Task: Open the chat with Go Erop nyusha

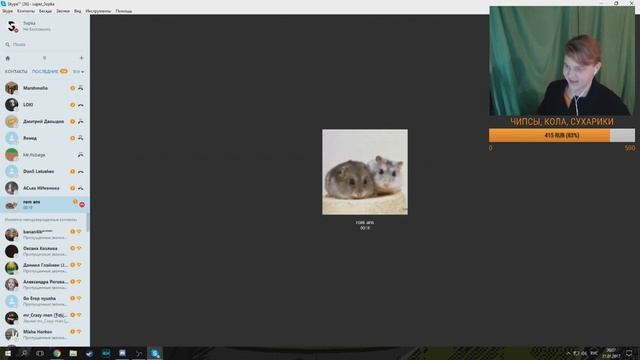Action: [45, 301]
